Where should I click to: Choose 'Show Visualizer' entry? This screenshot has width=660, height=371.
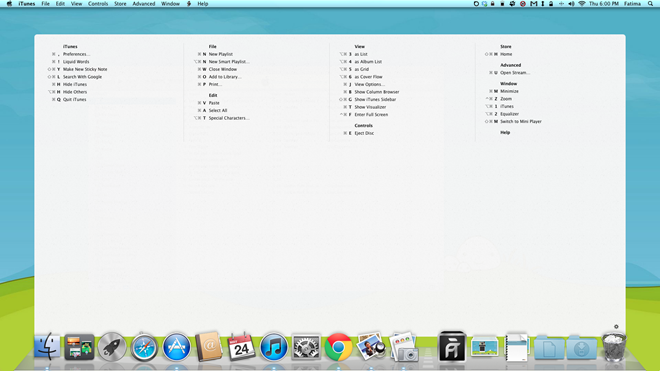coord(370,107)
